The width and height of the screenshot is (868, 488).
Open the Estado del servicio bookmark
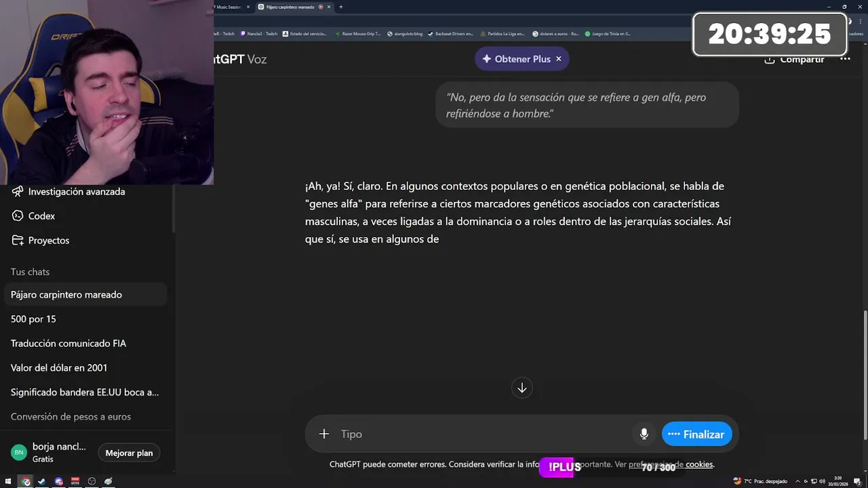tap(304, 33)
